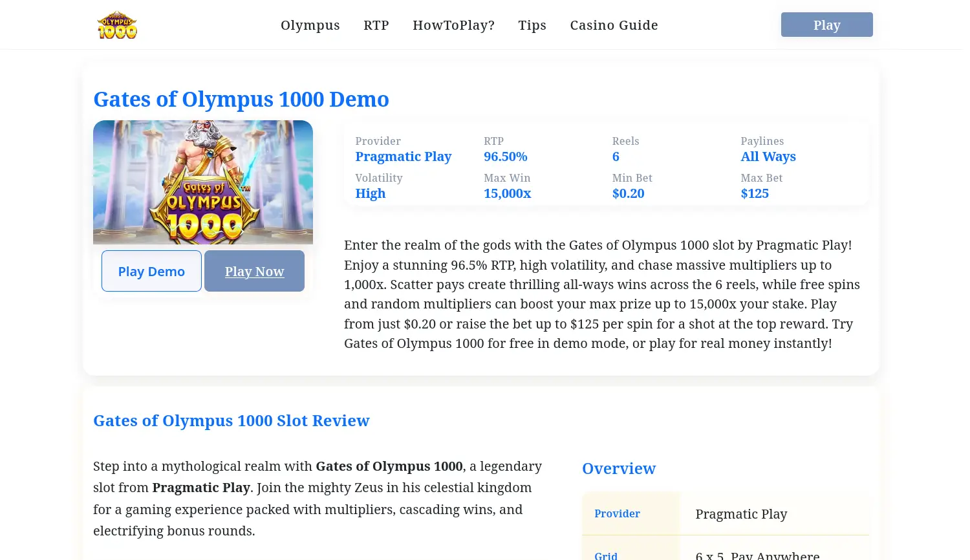Click the Gates of Olympus 1000 Slot Review heading
The width and height of the screenshot is (970, 560).
tap(231, 421)
